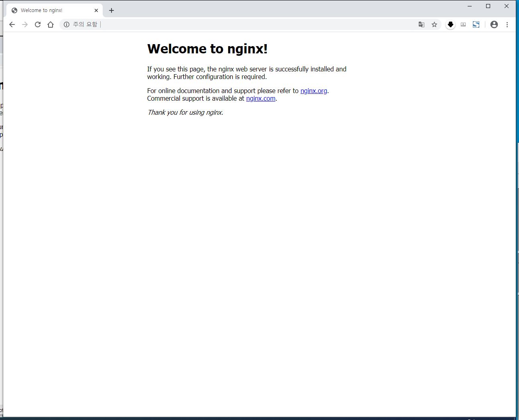Maximize the Chrome window
Image resolution: width=519 pixels, height=420 pixels.
click(x=488, y=6)
